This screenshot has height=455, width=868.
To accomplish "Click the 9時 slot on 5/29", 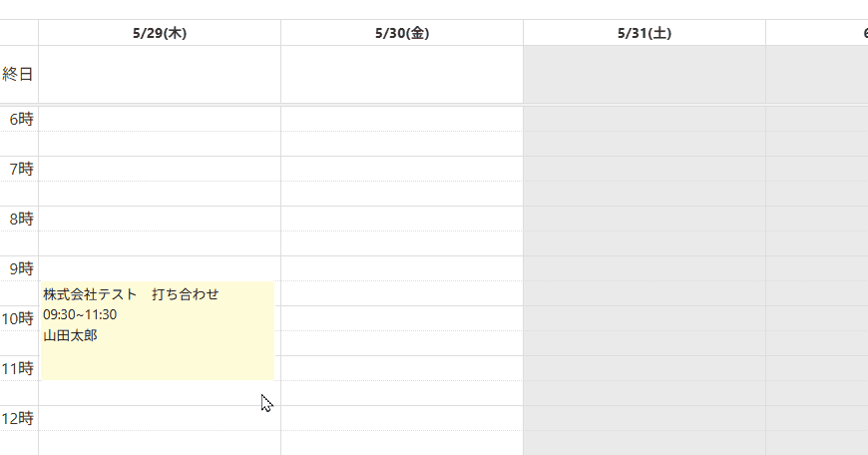I will 160,268.
